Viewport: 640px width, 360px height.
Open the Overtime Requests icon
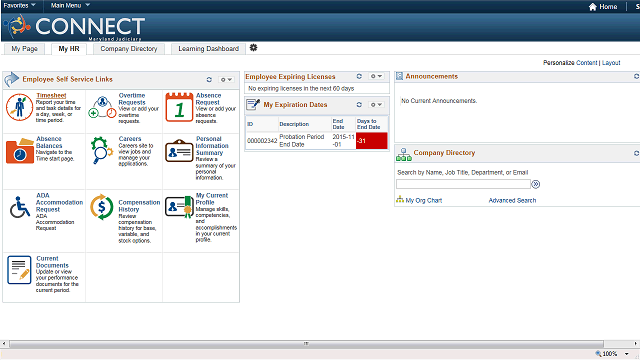click(x=102, y=107)
